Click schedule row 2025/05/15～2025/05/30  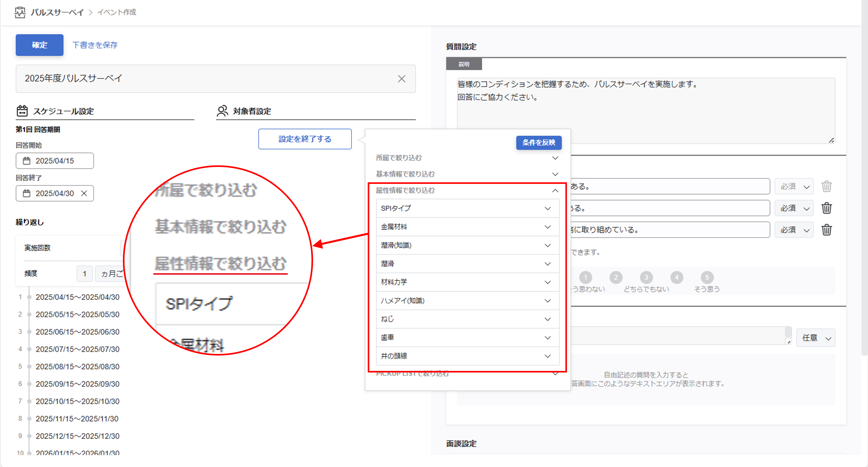pos(78,314)
